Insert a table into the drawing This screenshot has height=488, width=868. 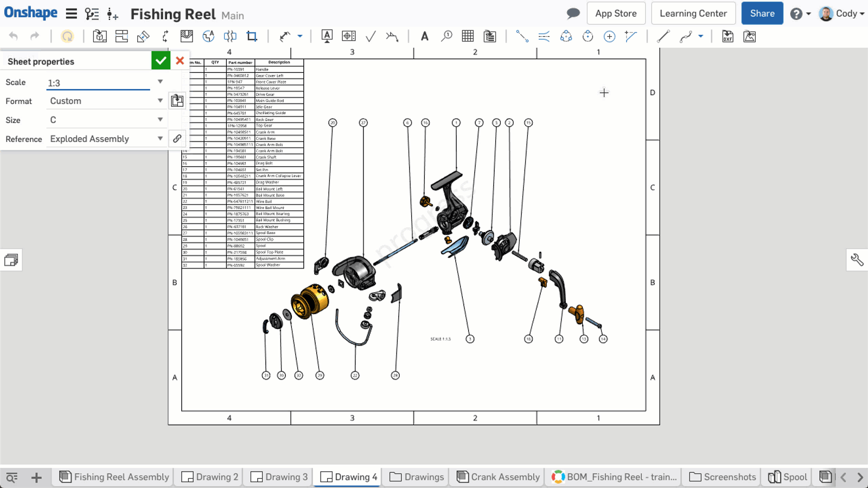point(467,36)
